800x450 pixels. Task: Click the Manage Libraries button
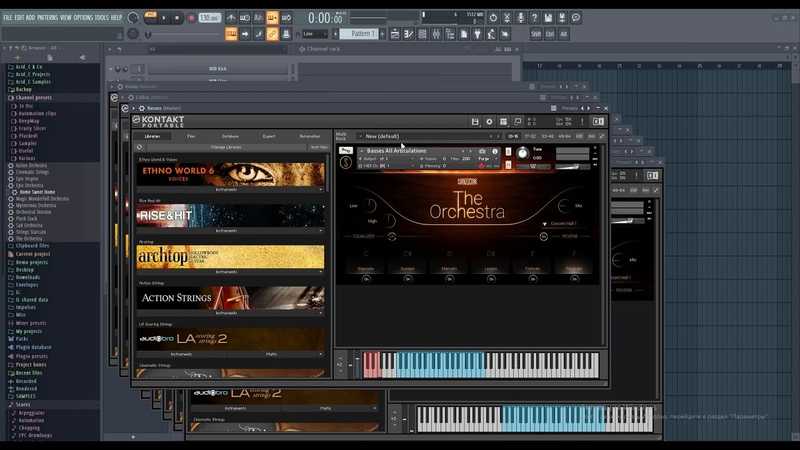pyautogui.click(x=226, y=147)
